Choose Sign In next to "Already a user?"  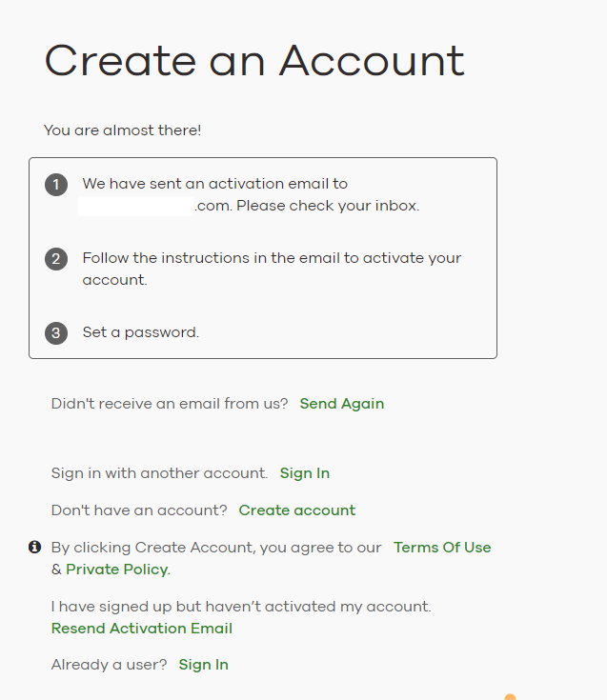tap(204, 665)
